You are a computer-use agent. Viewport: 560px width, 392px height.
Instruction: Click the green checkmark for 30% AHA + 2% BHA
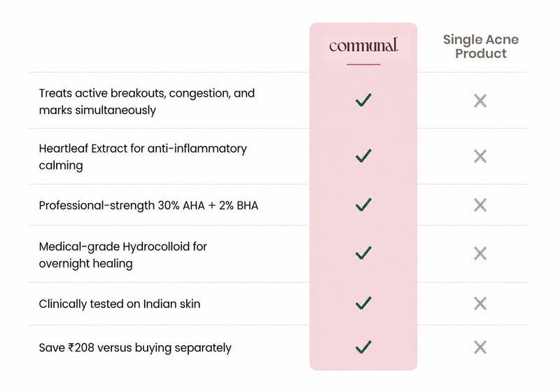[363, 204]
